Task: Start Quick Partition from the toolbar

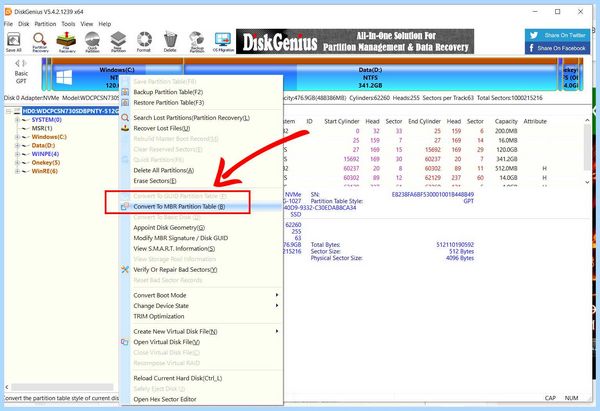Action: click(92, 41)
